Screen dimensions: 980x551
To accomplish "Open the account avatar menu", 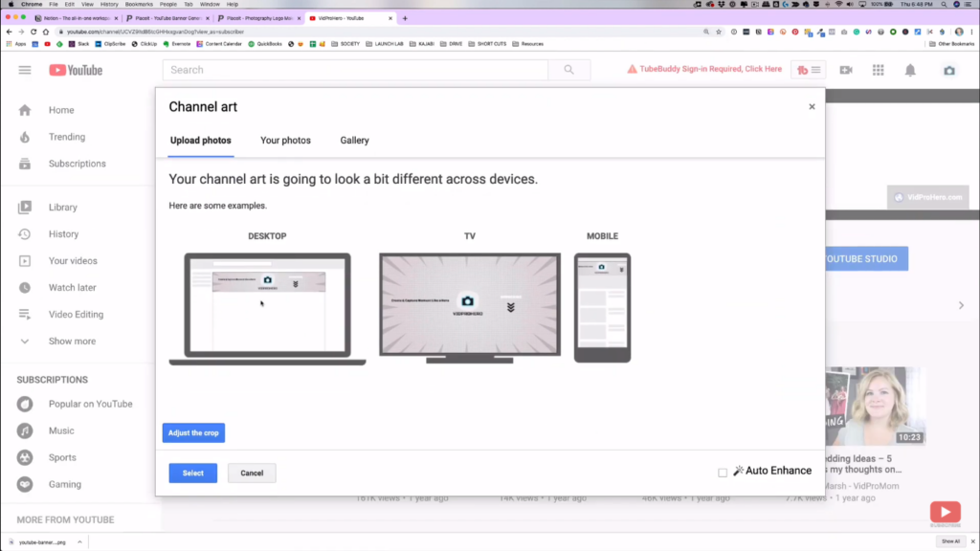I will tap(948, 70).
